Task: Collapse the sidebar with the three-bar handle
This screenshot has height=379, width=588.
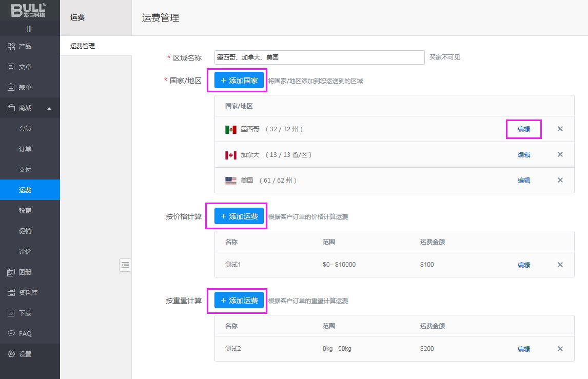Action: click(x=29, y=29)
